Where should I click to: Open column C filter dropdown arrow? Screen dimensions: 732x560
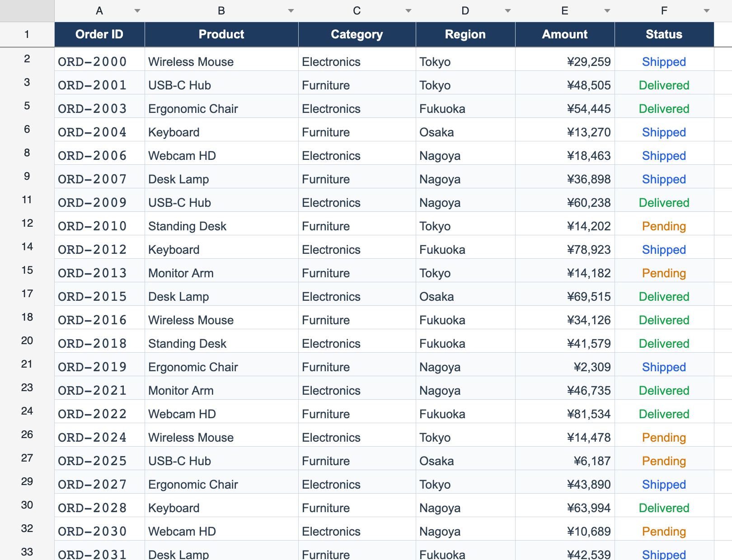coord(408,11)
